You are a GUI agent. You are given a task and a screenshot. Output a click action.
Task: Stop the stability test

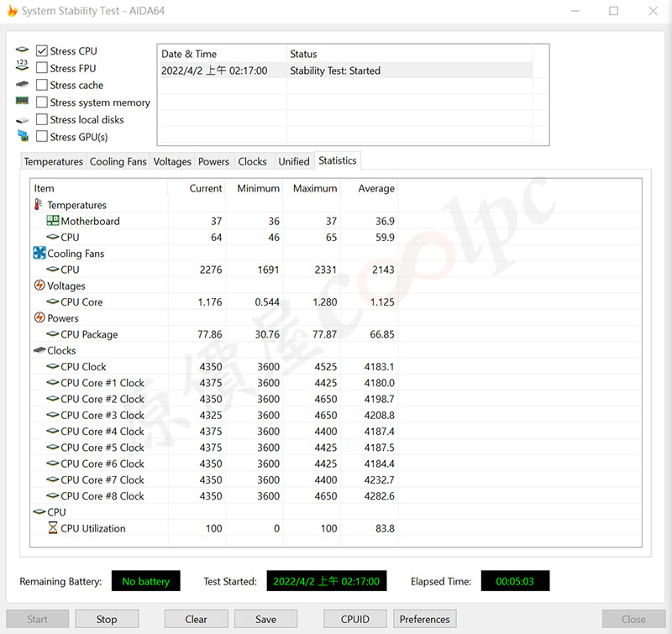point(107,619)
